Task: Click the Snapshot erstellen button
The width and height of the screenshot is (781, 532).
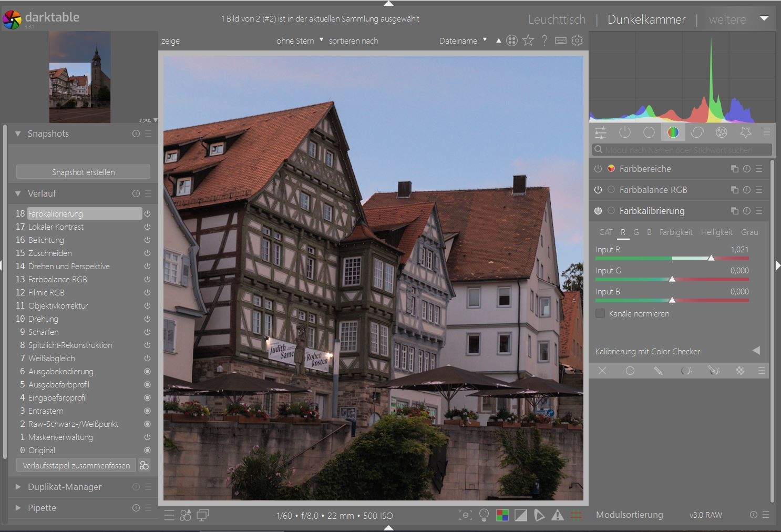Action: point(83,172)
